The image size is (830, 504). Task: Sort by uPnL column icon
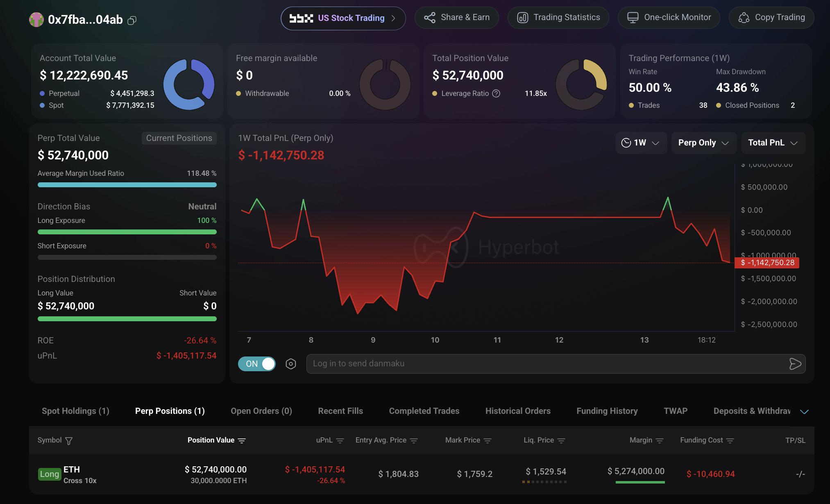click(340, 441)
